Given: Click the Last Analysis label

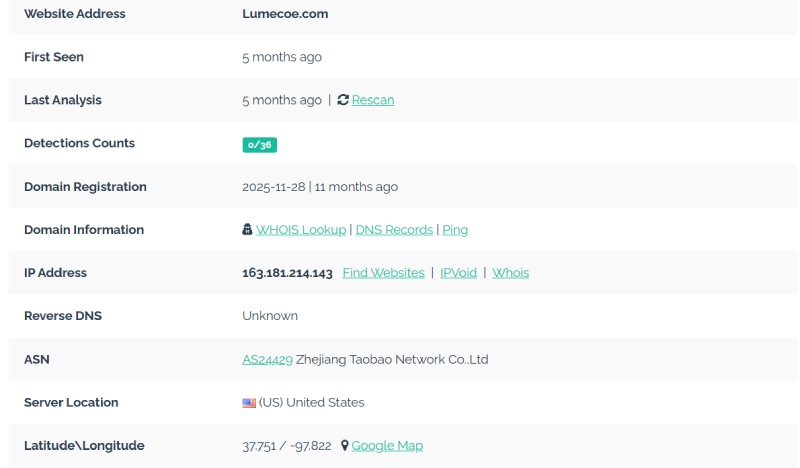Looking at the screenshot, I should (63, 100).
